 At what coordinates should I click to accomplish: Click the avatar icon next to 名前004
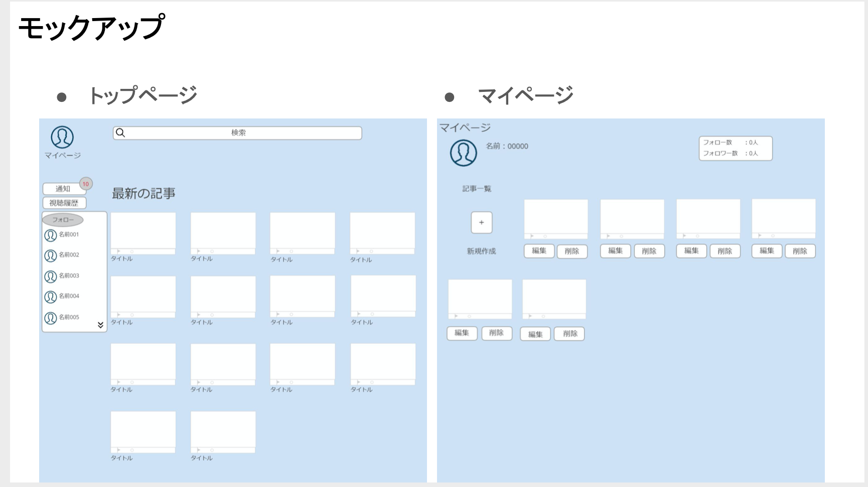coord(51,297)
